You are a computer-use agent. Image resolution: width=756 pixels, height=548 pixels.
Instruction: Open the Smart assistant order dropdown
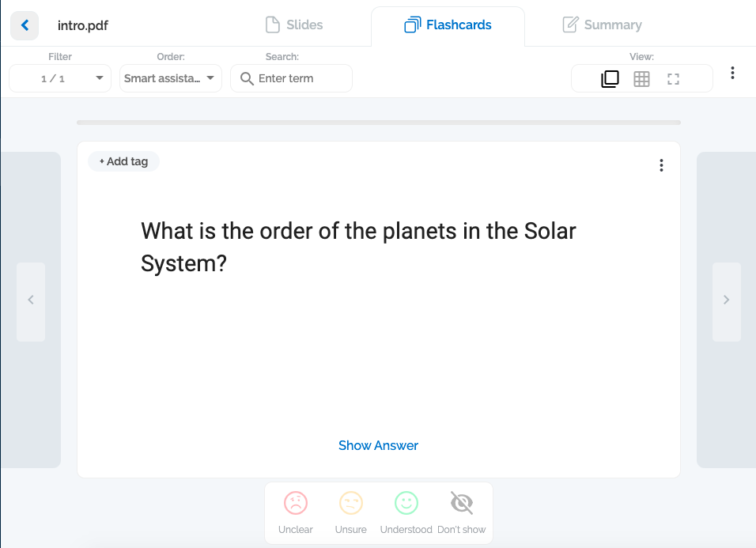click(170, 78)
